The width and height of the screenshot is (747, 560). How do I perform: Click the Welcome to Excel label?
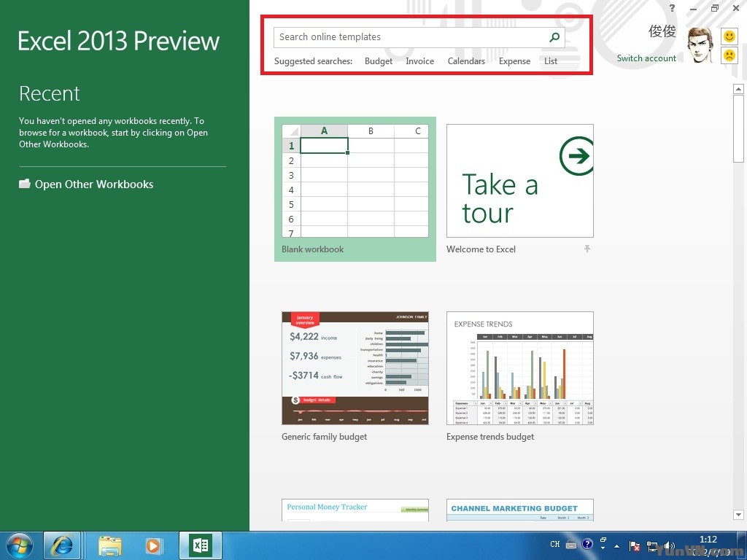point(481,249)
